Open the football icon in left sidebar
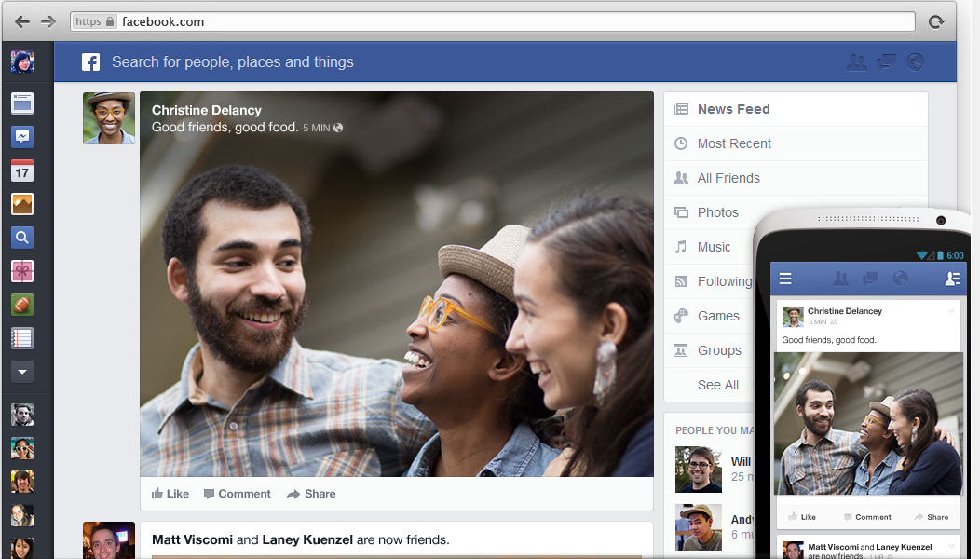 [22, 306]
